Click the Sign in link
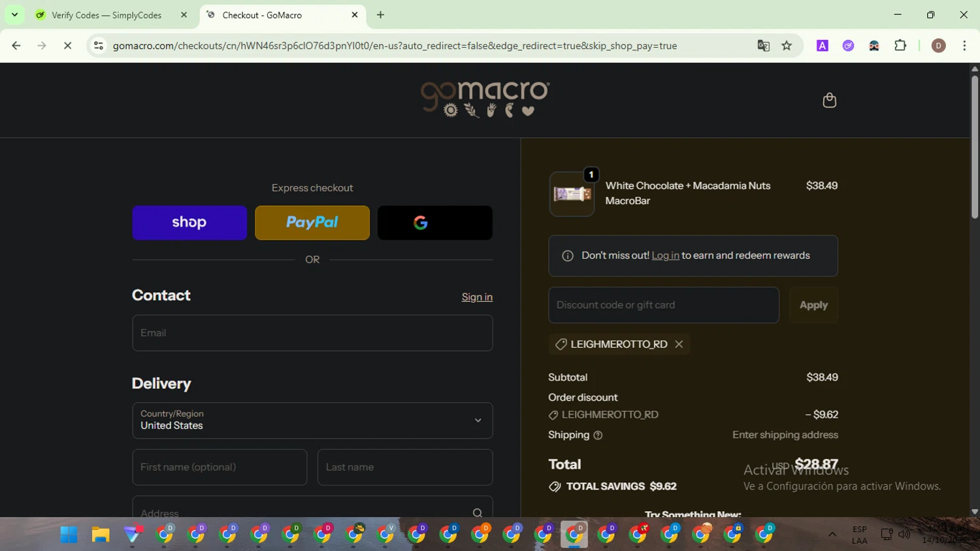Viewport: 980px width, 551px height. pyautogui.click(x=477, y=297)
